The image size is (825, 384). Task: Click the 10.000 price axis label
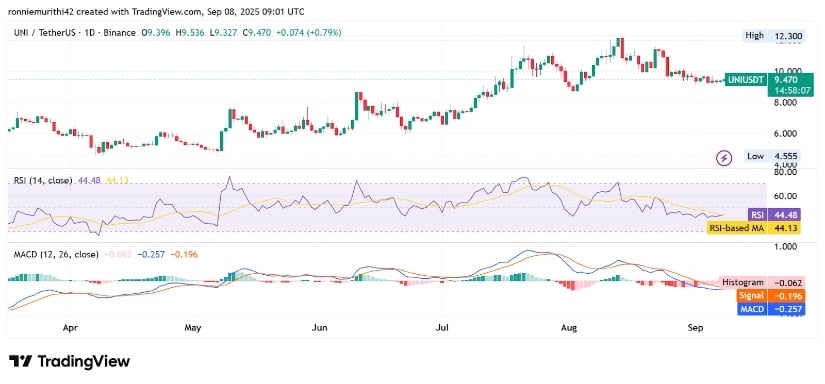(788, 71)
